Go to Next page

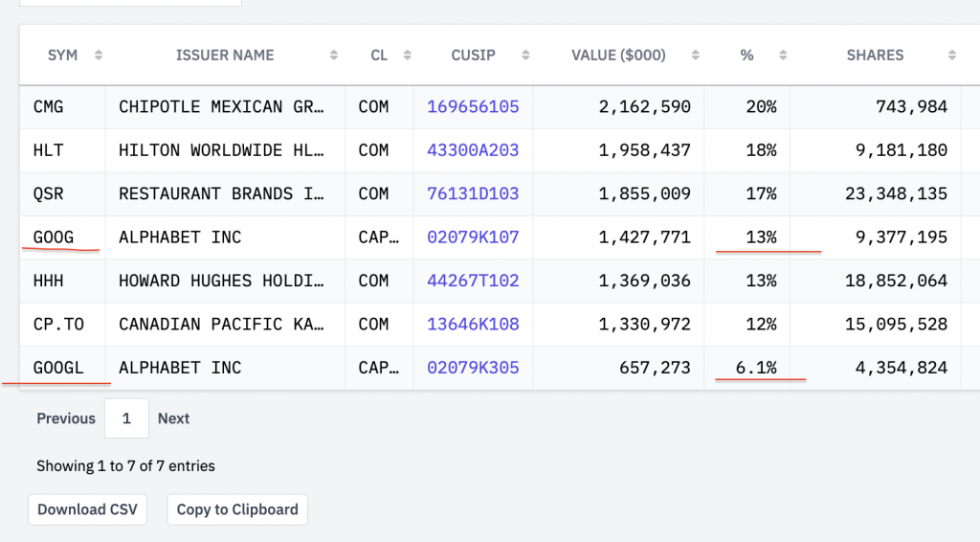pyautogui.click(x=173, y=418)
